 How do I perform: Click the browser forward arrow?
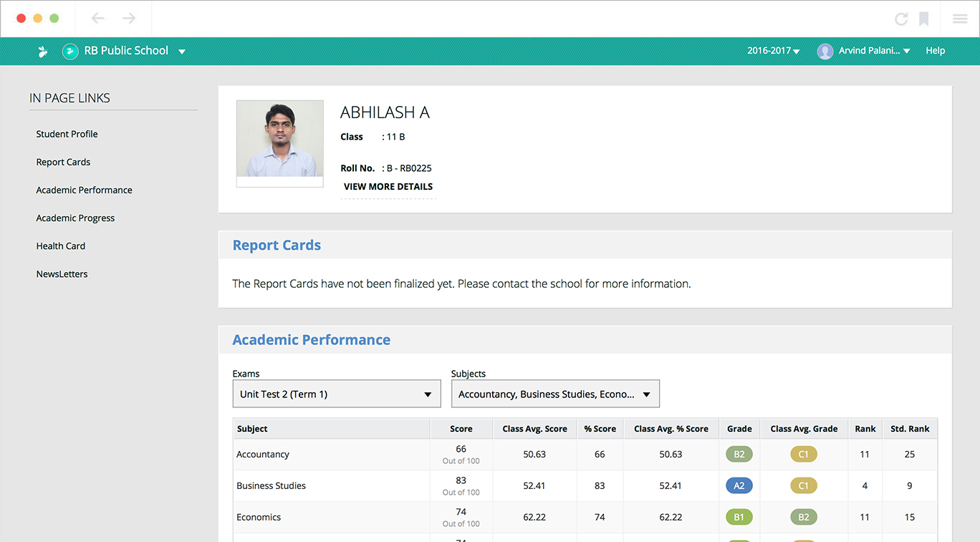click(x=129, y=19)
